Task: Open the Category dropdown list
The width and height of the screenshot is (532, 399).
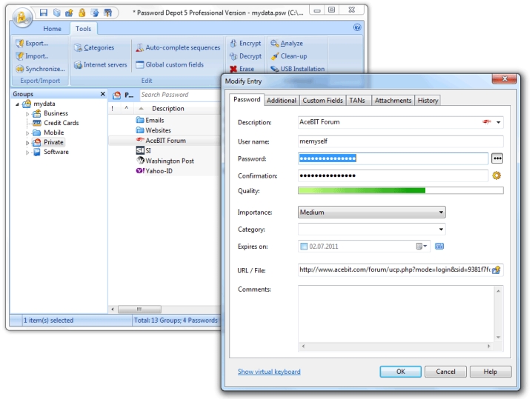Action: 370,229
